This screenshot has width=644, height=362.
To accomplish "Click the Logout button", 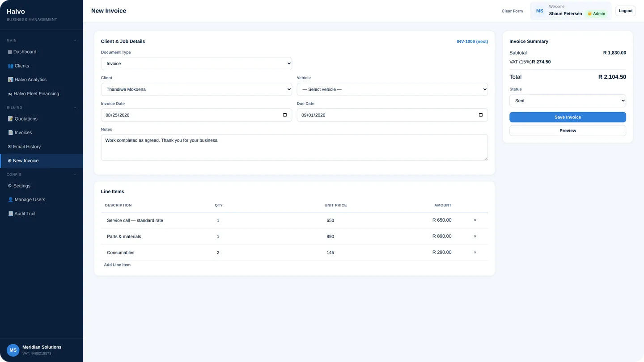I will [x=626, y=11].
